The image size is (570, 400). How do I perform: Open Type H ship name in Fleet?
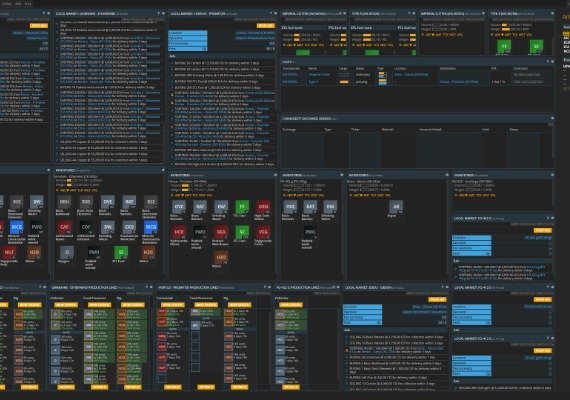(x=313, y=82)
